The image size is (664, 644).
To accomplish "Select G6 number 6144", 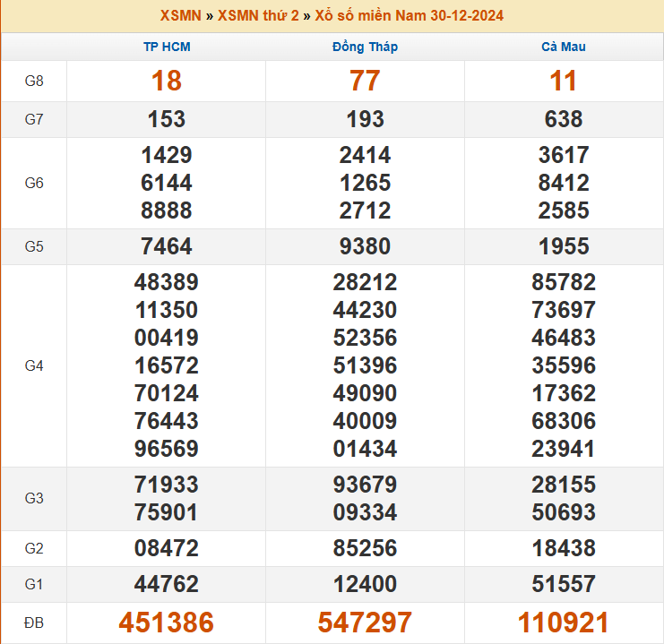I will (x=167, y=183).
